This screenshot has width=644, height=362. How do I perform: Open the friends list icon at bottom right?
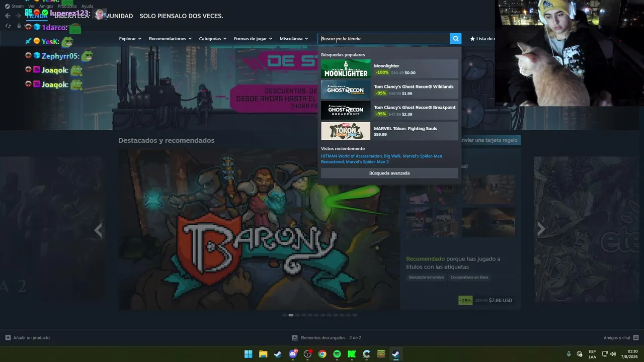[636, 338]
